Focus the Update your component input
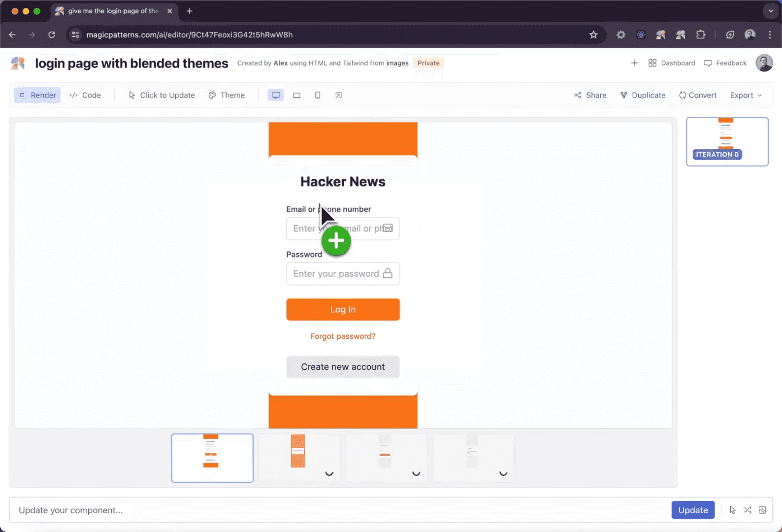The width and height of the screenshot is (782, 532). coord(340,510)
